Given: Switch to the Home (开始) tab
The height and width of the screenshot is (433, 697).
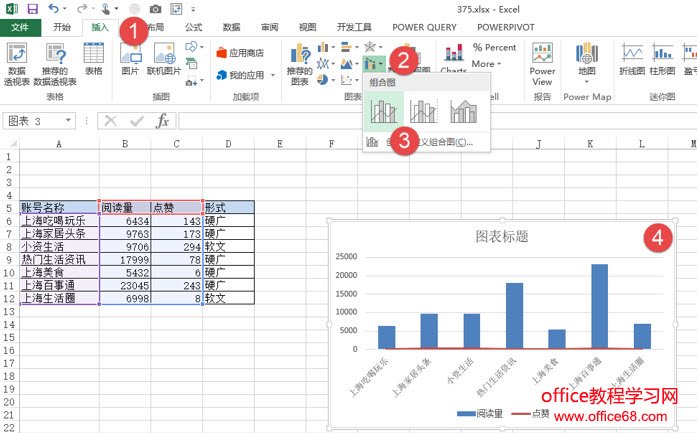Looking at the screenshot, I should click(62, 27).
